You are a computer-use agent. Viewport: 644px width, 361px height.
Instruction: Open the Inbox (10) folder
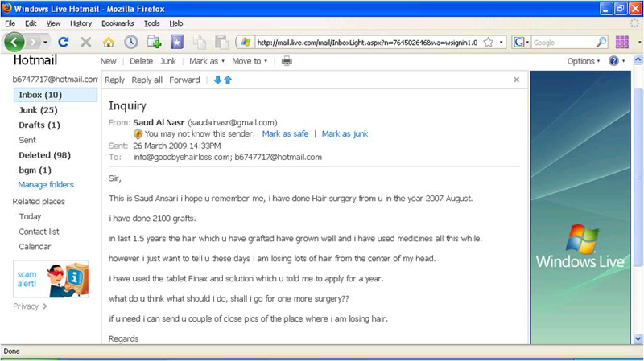point(56,95)
